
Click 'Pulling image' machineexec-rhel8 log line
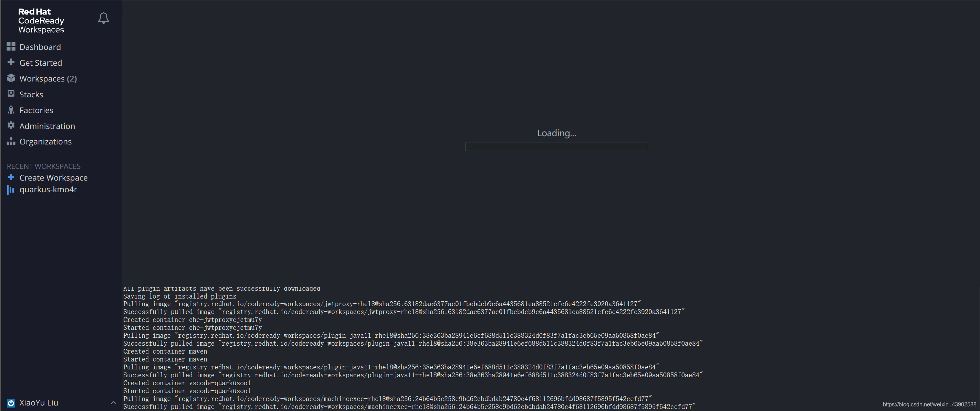(x=388, y=399)
